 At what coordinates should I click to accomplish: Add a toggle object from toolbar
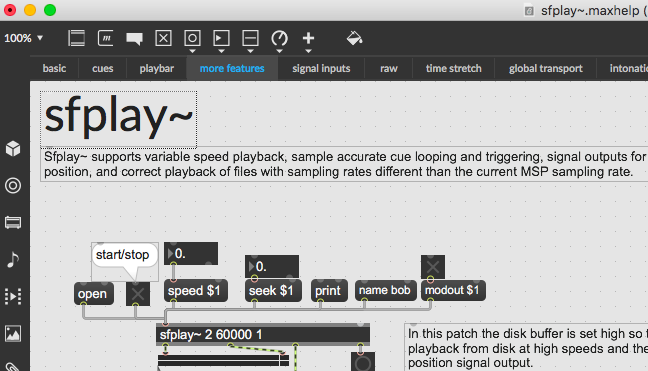163,38
